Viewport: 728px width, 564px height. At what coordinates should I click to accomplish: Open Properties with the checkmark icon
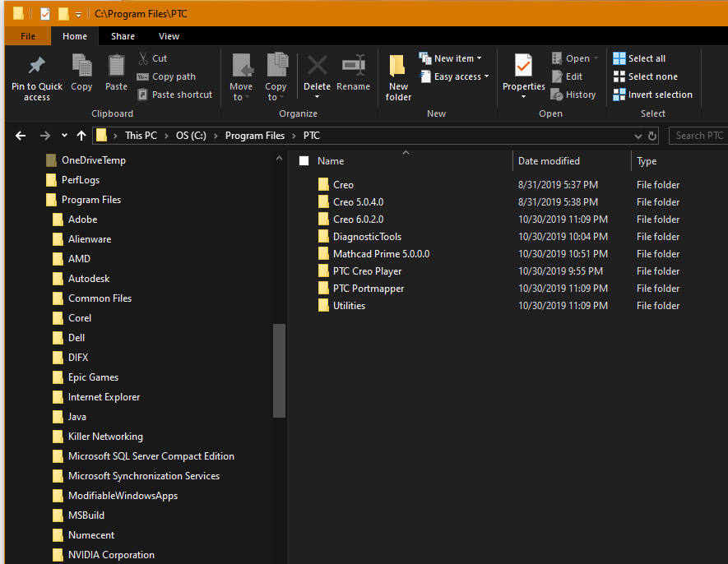pos(523,67)
